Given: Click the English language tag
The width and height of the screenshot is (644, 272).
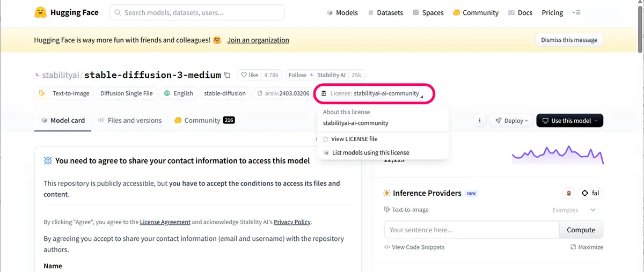Looking at the screenshot, I should click(179, 93).
